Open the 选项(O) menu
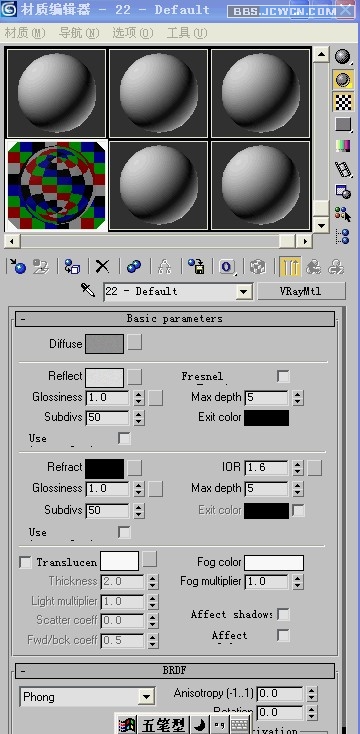The image size is (360, 734). pyautogui.click(x=133, y=32)
